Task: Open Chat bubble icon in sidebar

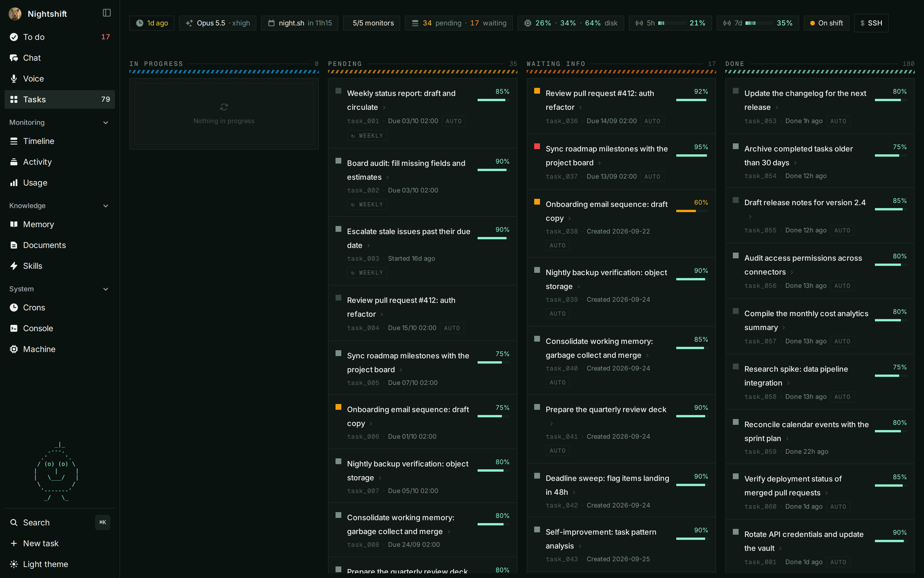Action: (14, 58)
